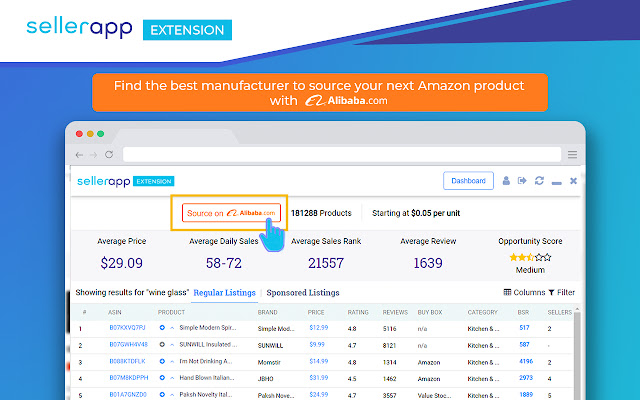Click the CATEGORY column header
The image size is (640, 400).
[482, 312]
